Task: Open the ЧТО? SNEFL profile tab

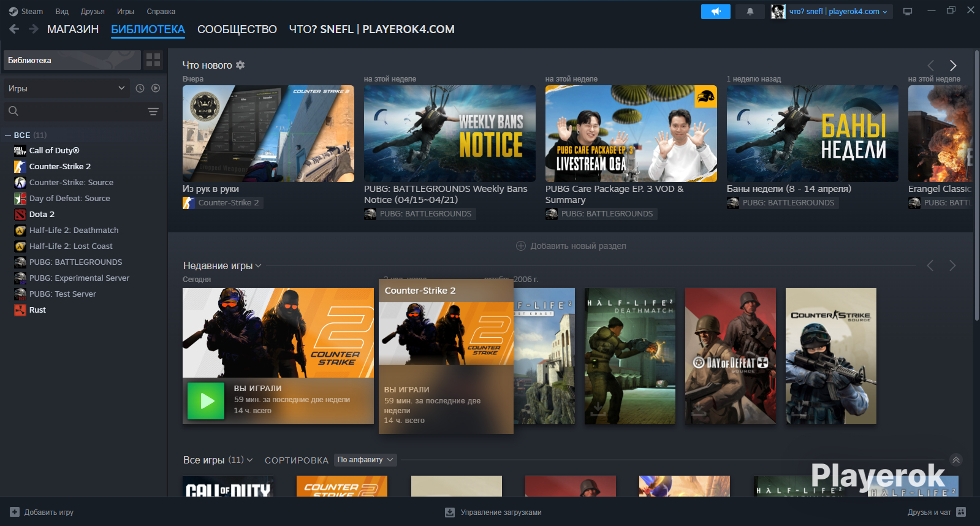Action: [x=372, y=29]
